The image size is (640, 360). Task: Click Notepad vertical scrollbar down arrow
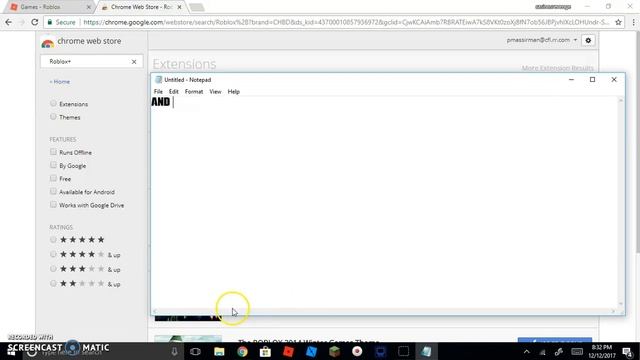click(621, 304)
